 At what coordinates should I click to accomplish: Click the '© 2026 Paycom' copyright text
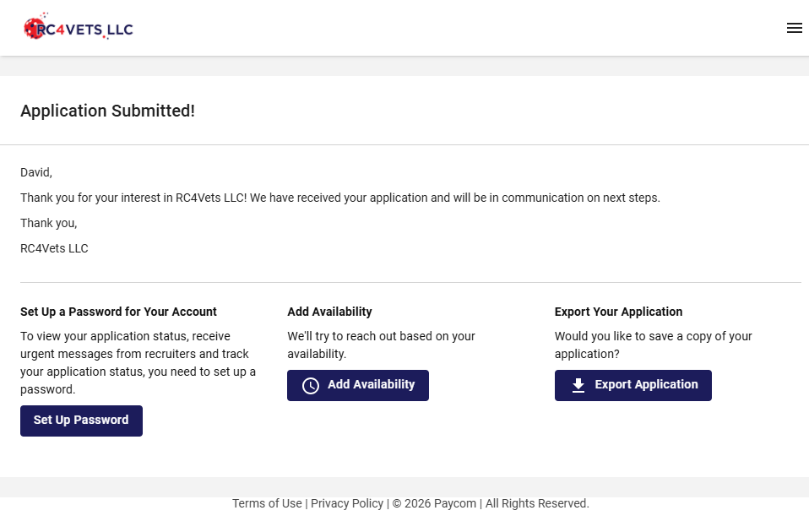434,503
